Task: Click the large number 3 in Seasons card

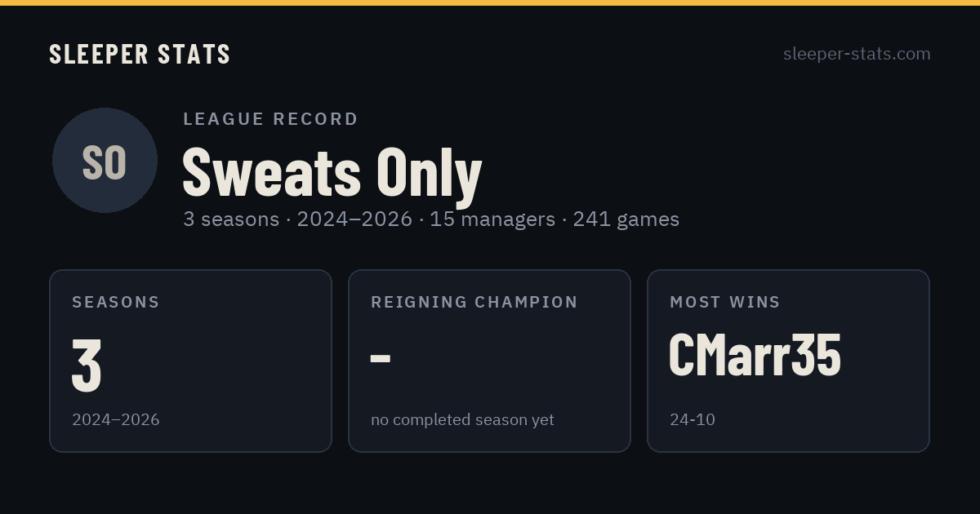Action: 87,365
